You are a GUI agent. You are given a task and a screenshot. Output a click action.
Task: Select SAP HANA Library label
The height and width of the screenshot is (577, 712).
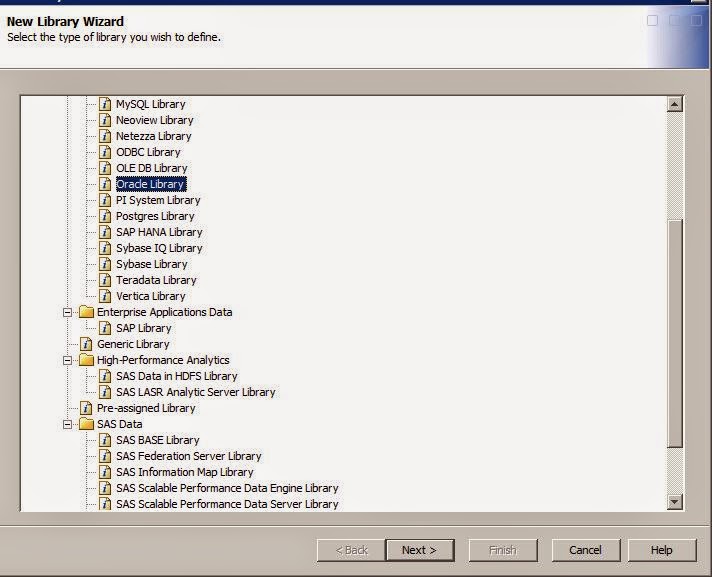(159, 232)
